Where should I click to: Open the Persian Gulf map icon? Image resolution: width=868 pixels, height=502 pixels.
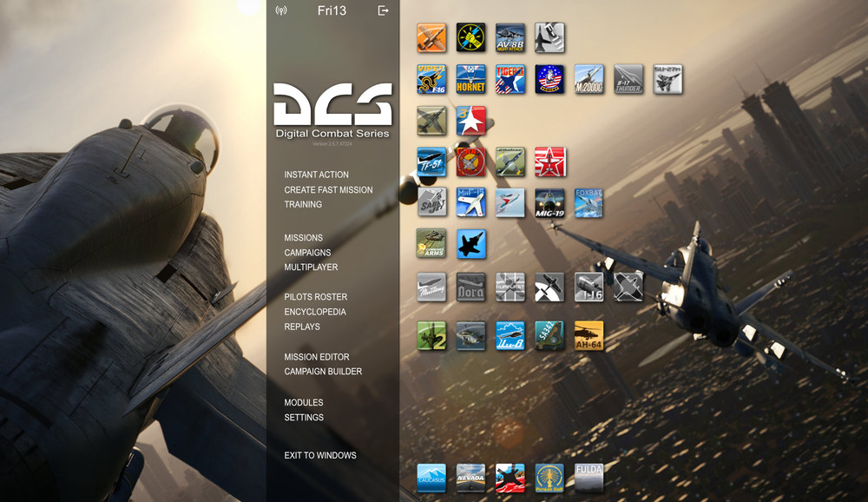(x=549, y=477)
